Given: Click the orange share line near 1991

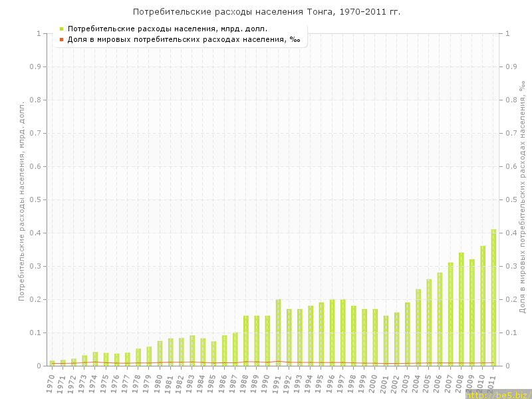Looking at the screenshot, I should pyautogui.click(x=278, y=361).
